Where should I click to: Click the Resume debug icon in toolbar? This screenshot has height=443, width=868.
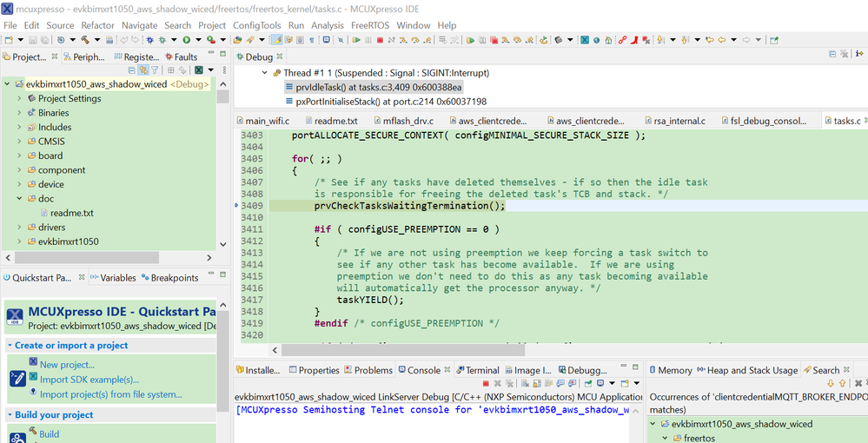pos(356,40)
